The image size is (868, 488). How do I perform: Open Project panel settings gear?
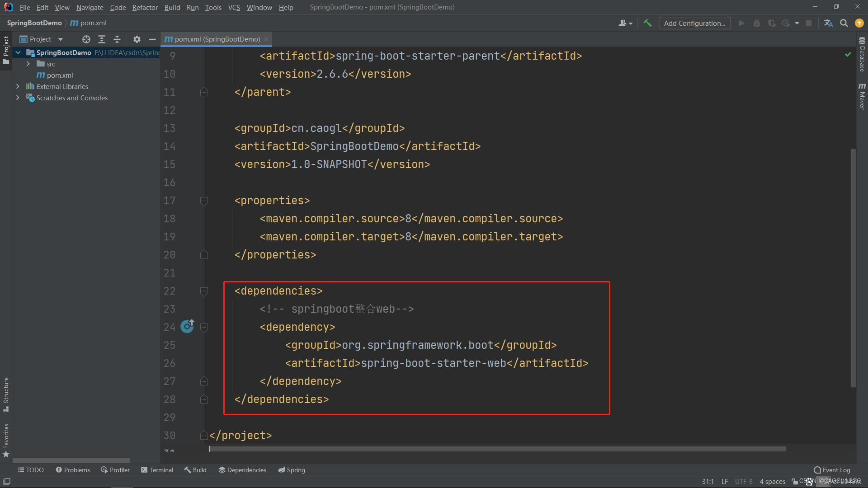(137, 39)
